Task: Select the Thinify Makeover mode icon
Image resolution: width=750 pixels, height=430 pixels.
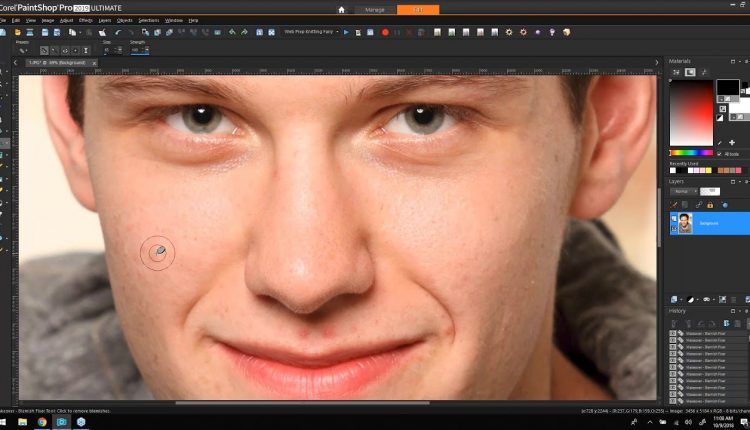Action: [86, 50]
